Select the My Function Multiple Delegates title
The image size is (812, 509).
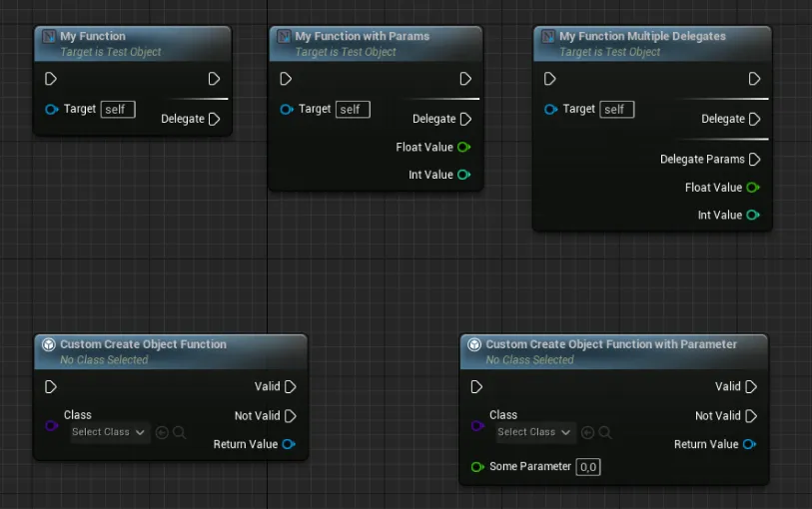pyautogui.click(x=642, y=36)
